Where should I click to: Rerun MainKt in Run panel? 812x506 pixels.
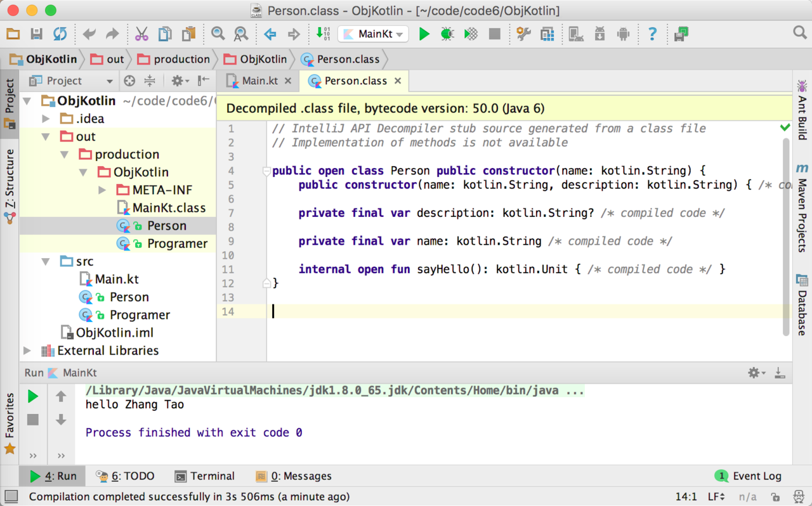[33, 396]
